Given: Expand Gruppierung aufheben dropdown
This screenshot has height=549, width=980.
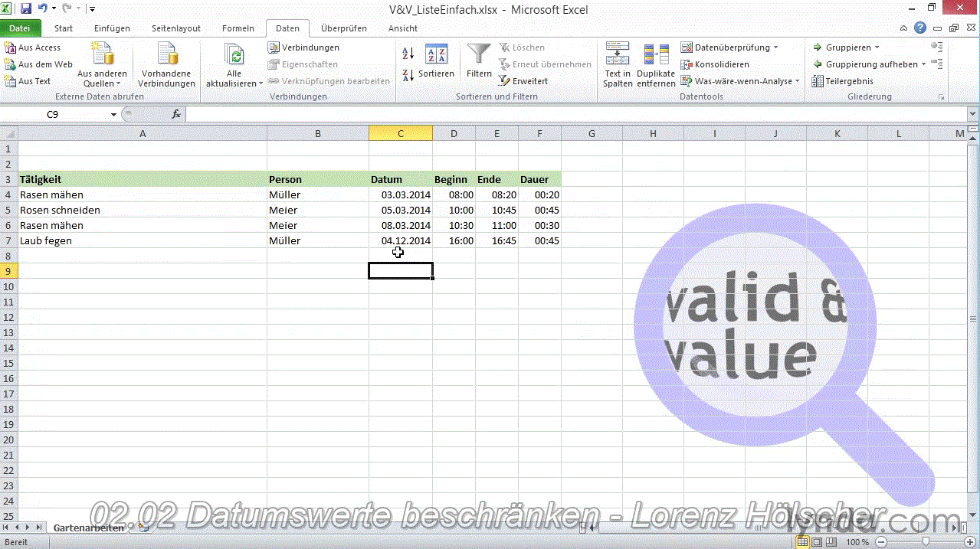Looking at the screenshot, I should pos(923,64).
